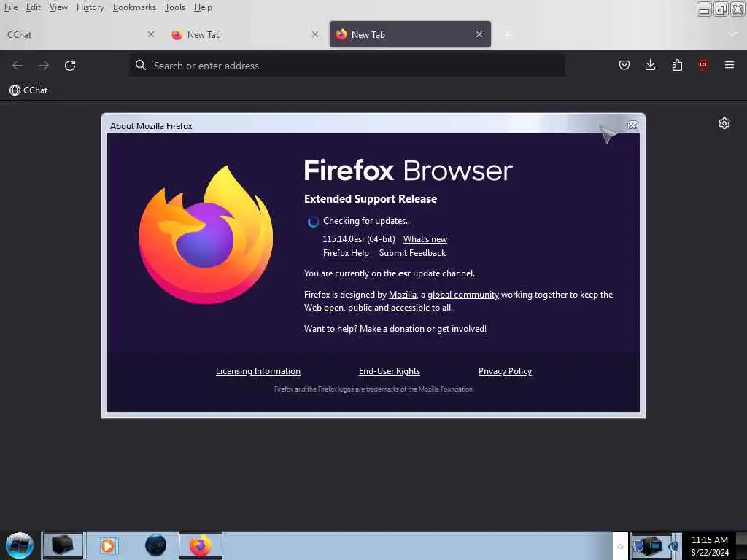
Task: Open the hamburger application menu
Action: pyautogui.click(x=729, y=65)
